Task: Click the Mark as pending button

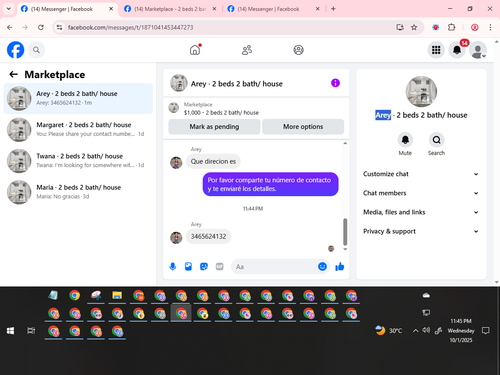Action: [214, 127]
